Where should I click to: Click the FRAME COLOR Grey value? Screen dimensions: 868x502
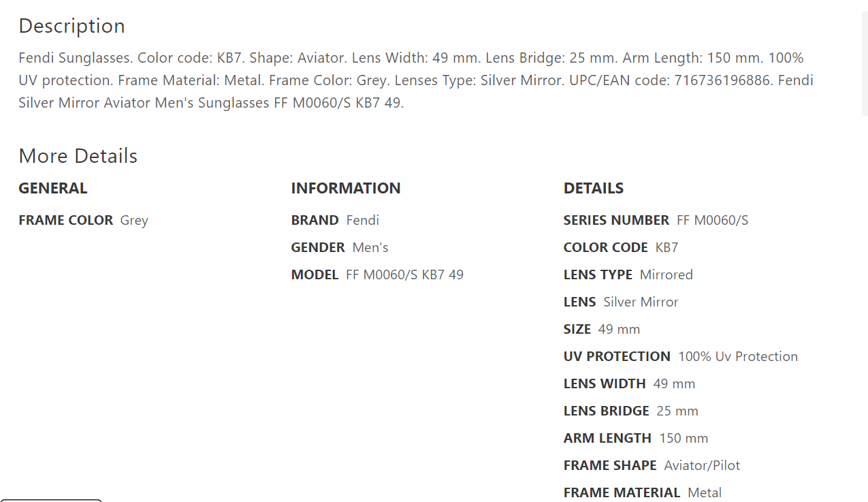[134, 220]
